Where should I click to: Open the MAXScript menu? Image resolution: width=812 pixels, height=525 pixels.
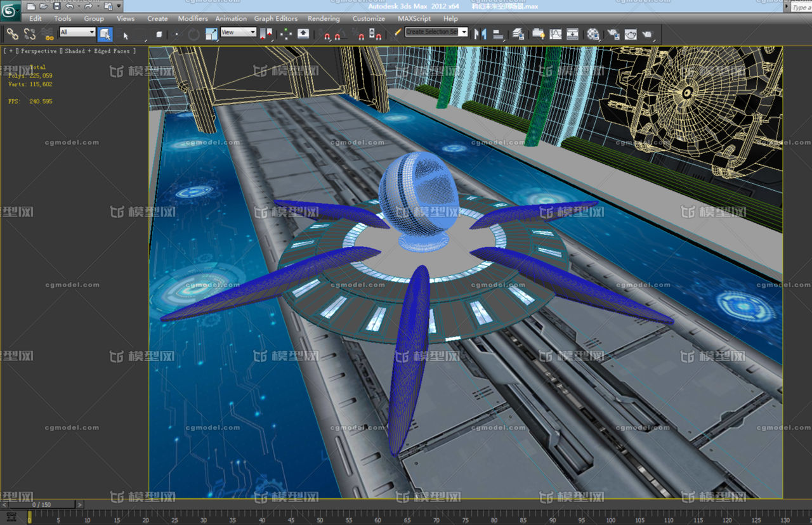click(x=414, y=18)
